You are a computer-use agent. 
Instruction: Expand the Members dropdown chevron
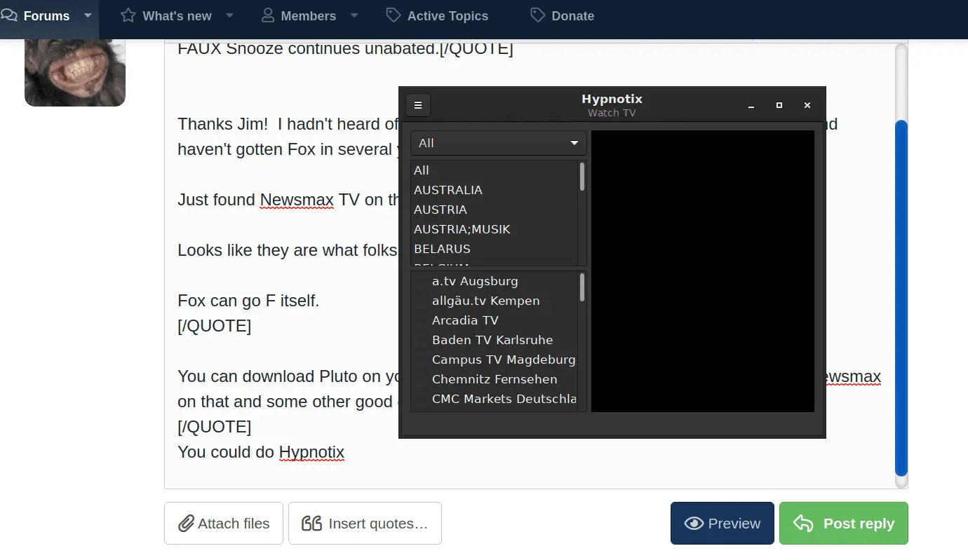pos(354,15)
